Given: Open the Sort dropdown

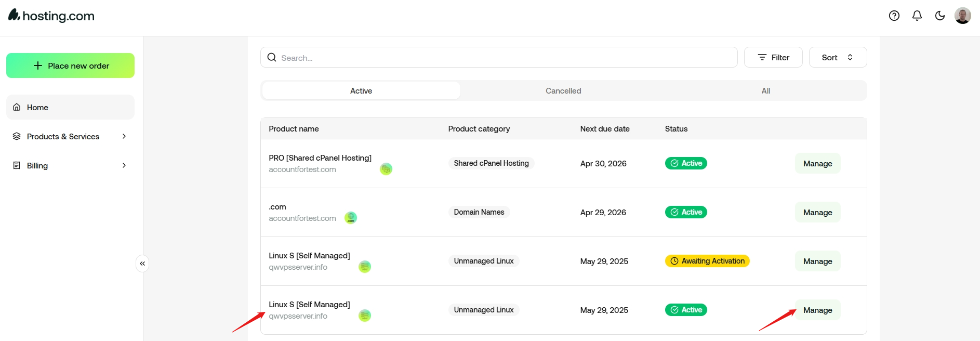Looking at the screenshot, I should click(838, 57).
